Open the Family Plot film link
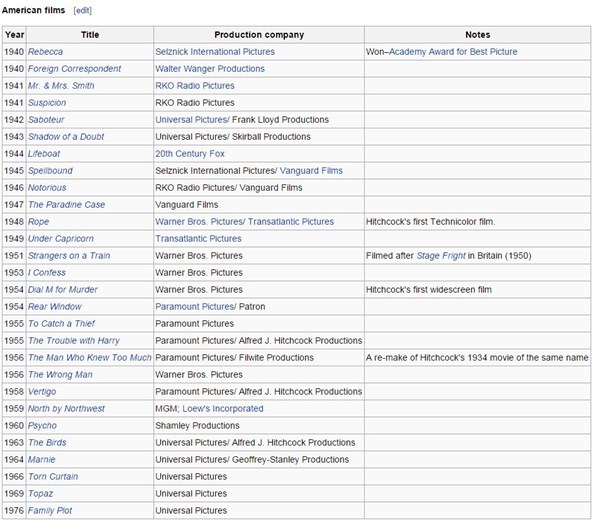600x523 pixels. (50, 510)
